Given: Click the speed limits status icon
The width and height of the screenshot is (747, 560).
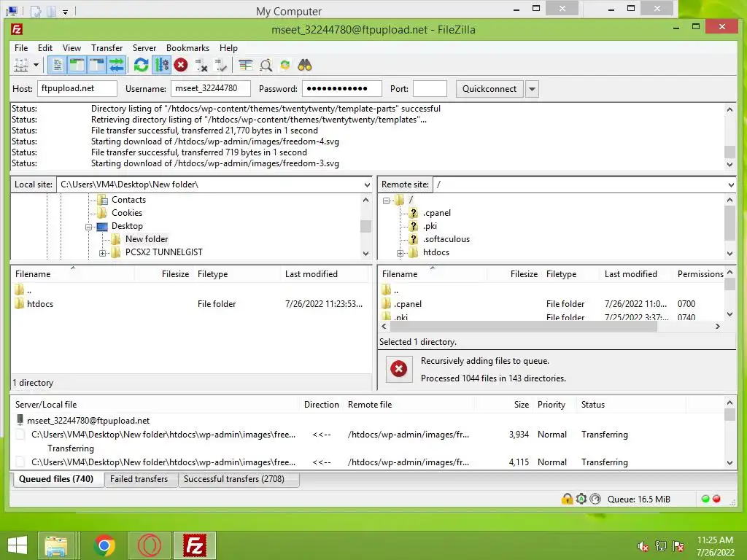Looking at the screenshot, I should click(595, 499).
